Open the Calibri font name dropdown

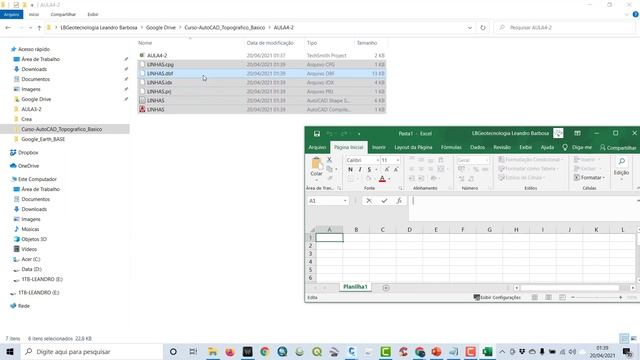[378, 160]
